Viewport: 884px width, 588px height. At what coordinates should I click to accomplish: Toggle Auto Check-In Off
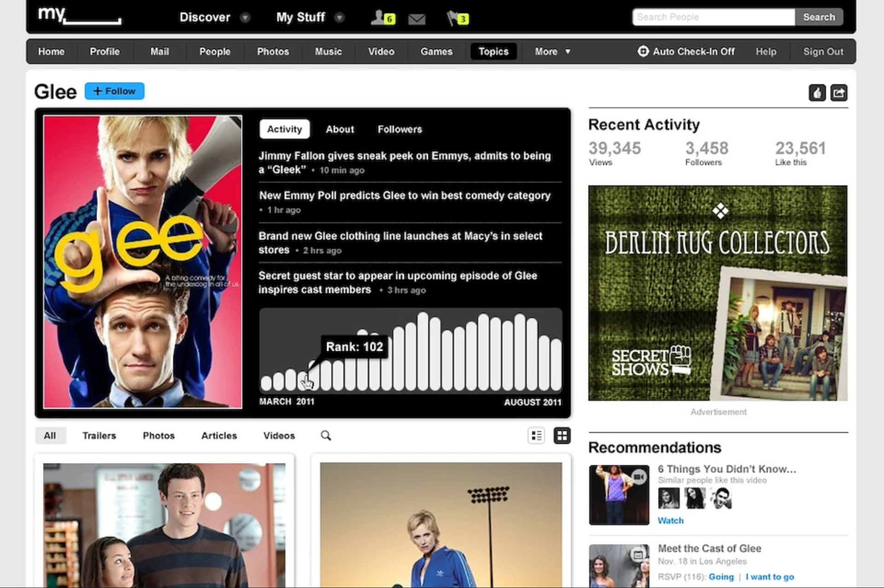(686, 51)
